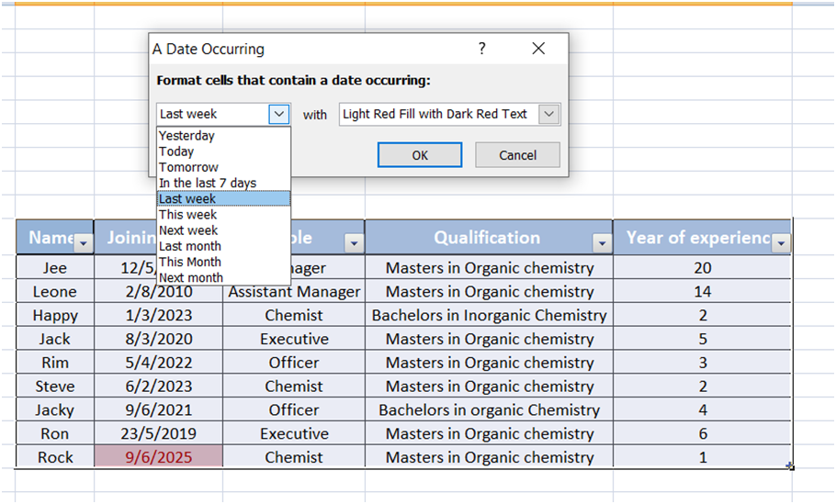Pick the highlighted Last week option
The image size is (836, 504).
click(224, 198)
